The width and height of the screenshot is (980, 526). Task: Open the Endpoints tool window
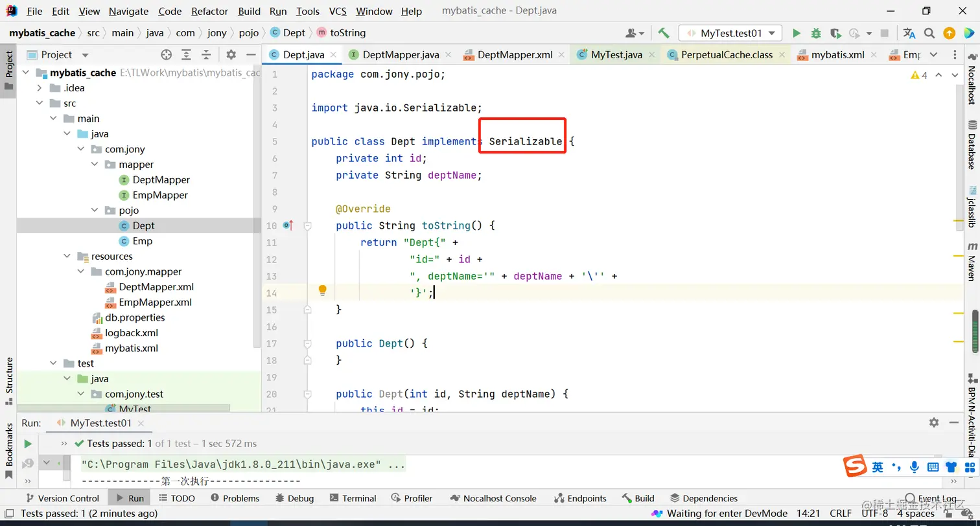(581, 498)
